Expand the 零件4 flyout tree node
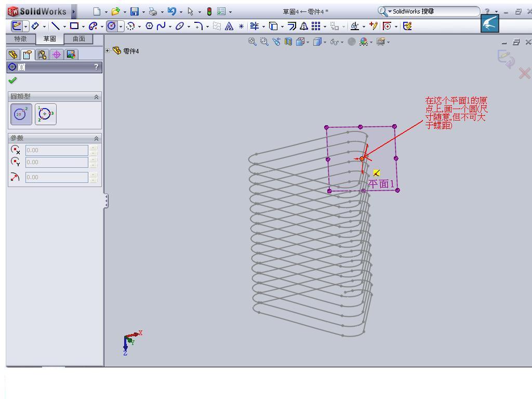Screen dimensions: 532x399 [107, 50]
